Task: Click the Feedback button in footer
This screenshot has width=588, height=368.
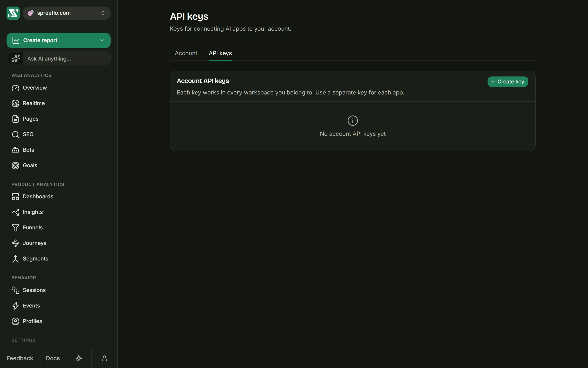Action: pyautogui.click(x=20, y=358)
